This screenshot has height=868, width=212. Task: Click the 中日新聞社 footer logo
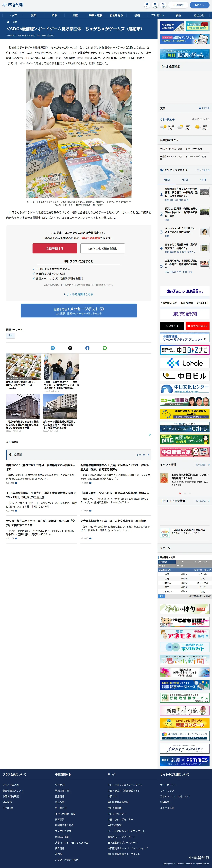[x=199, y=858]
